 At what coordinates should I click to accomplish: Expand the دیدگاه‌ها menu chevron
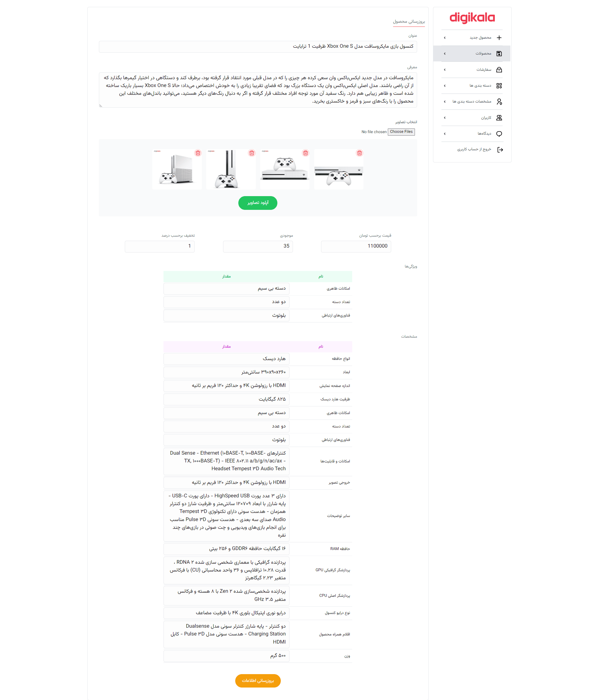445,133
